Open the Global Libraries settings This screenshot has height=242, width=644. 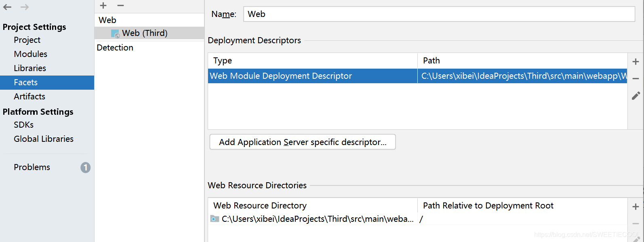click(44, 139)
